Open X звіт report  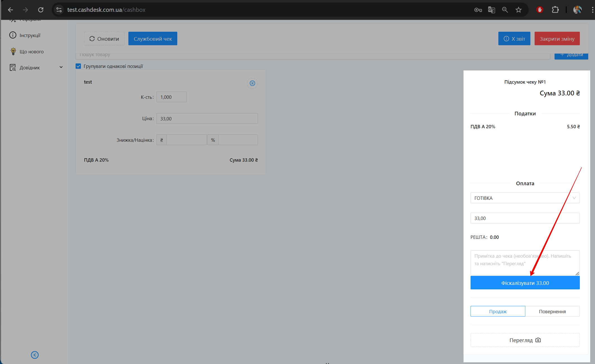pyautogui.click(x=514, y=39)
